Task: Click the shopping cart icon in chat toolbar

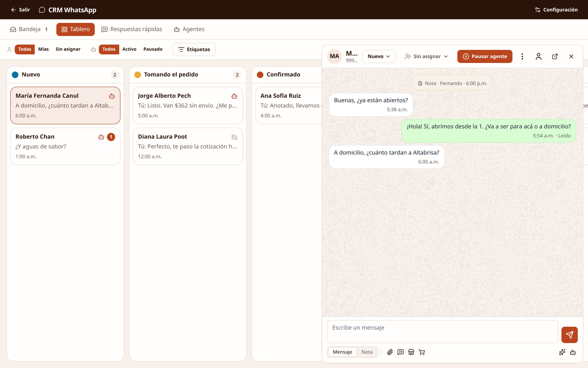Action: coord(422,352)
